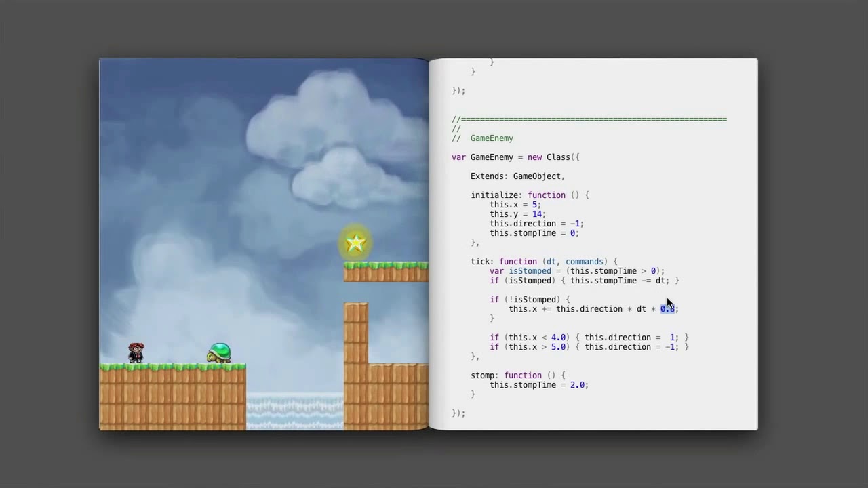Click the "initialize" function name
This screenshot has width=868, height=488.
tap(494, 195)
